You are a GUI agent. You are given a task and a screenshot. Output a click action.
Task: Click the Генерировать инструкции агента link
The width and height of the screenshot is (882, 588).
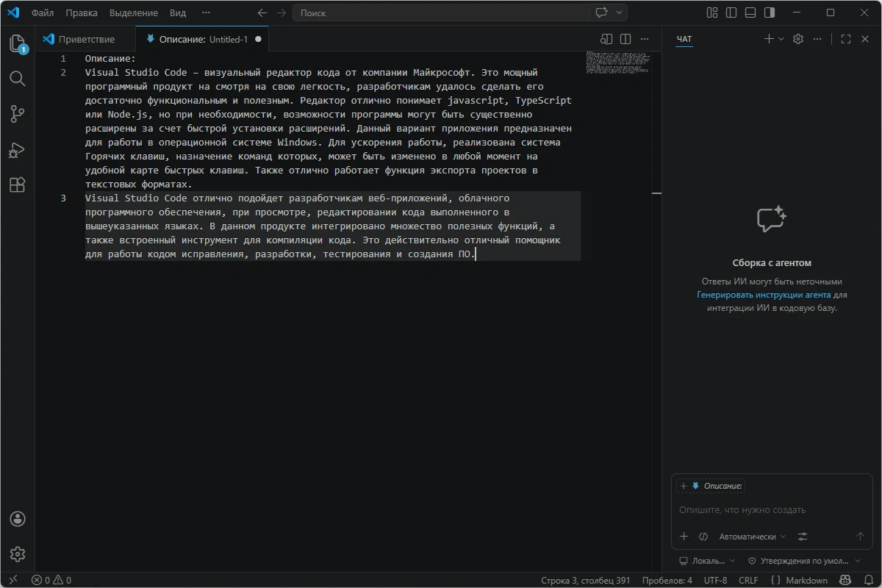coord(764,295)
